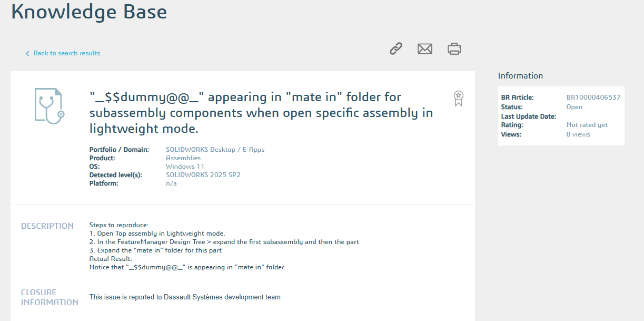Click the Windows 11 OS value
This screenshot has height=321, width=644.
(x=185, y=167)
